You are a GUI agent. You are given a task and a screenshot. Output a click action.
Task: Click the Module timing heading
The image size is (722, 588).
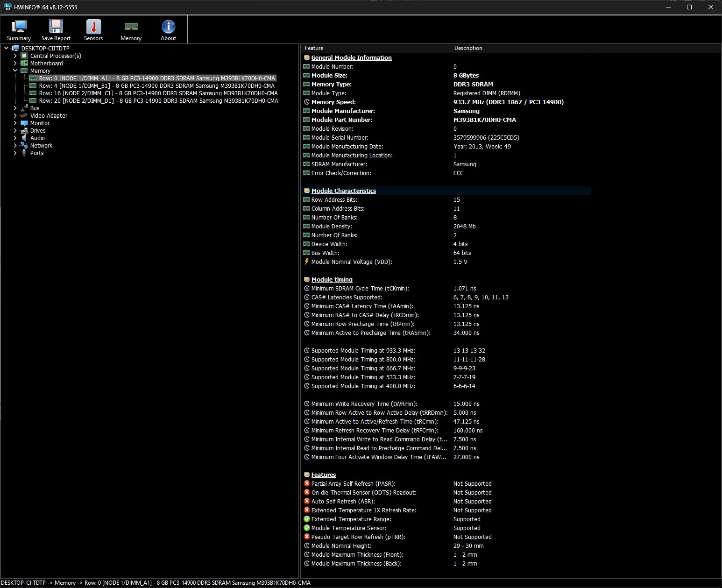coord(332,279)
